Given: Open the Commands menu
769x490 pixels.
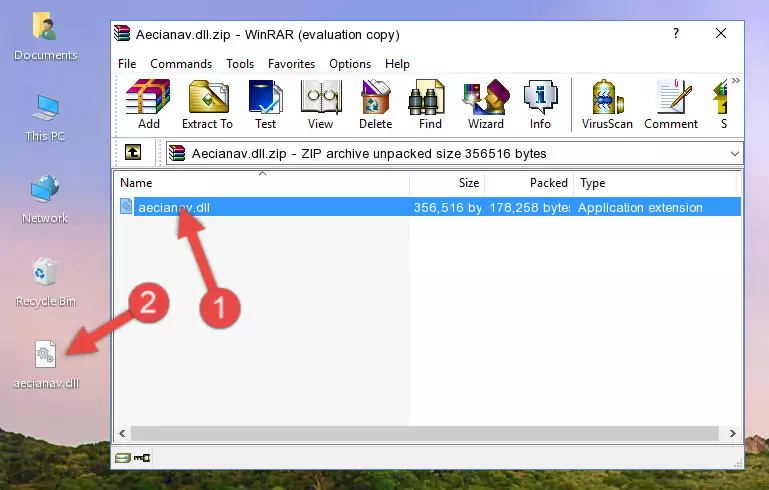Looking at the screenshot, I should click(181, 64).
